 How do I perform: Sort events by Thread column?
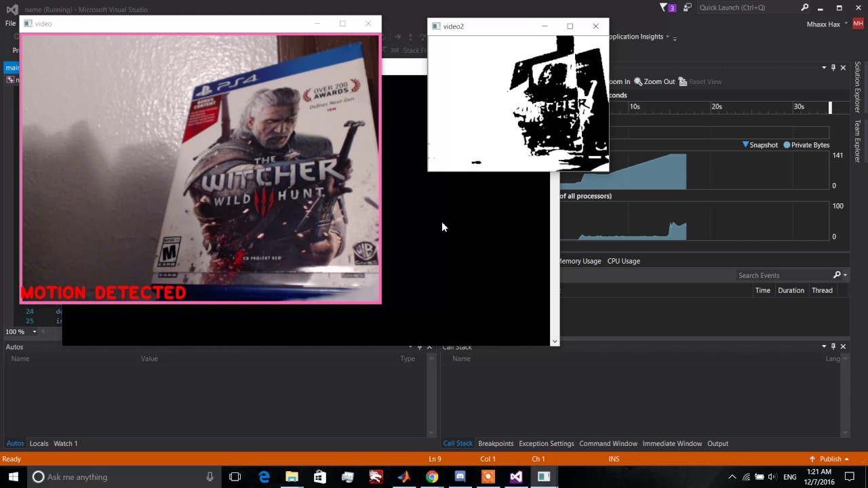pos(822,290)
